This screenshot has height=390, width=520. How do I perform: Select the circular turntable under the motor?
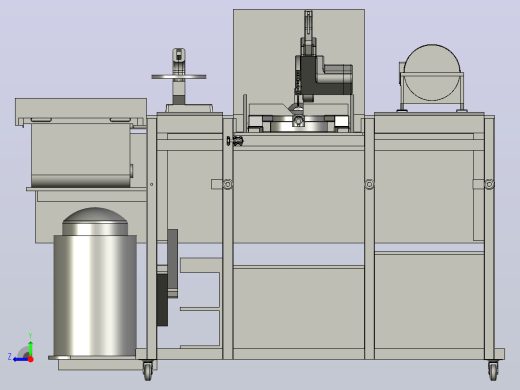tap(298, 124)
